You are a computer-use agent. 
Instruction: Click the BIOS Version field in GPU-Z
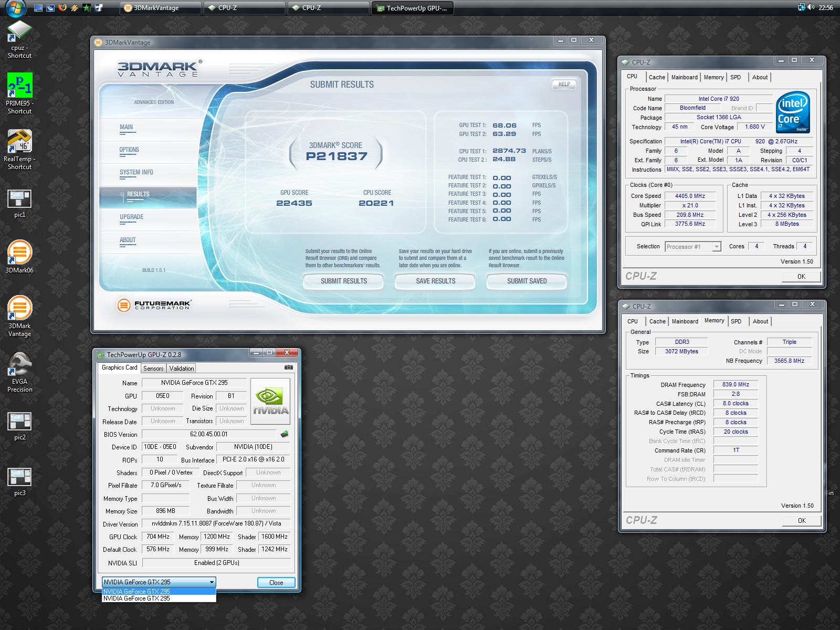tap(209, 434)
